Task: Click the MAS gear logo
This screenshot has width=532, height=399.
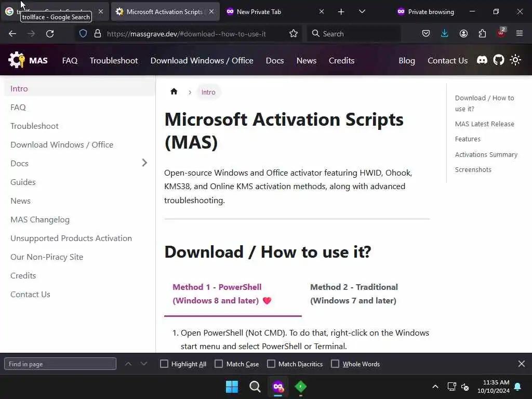Action: coord(17,60)
